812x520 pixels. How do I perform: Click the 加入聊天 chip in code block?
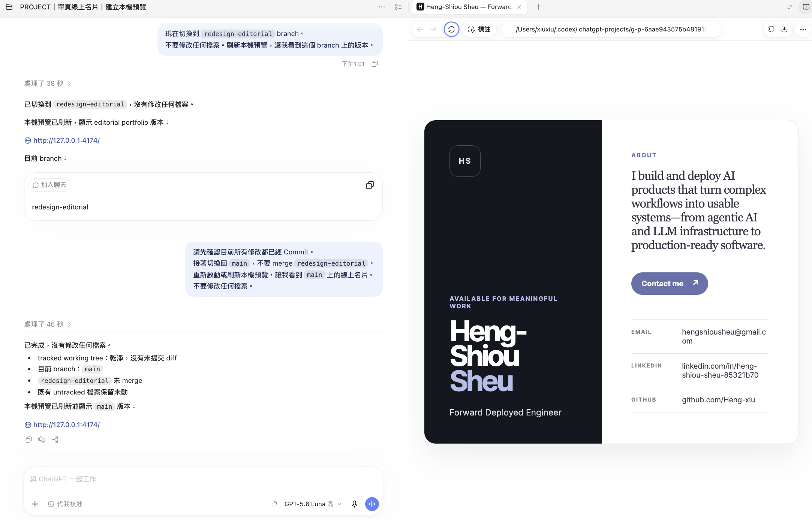pos(49,185)
